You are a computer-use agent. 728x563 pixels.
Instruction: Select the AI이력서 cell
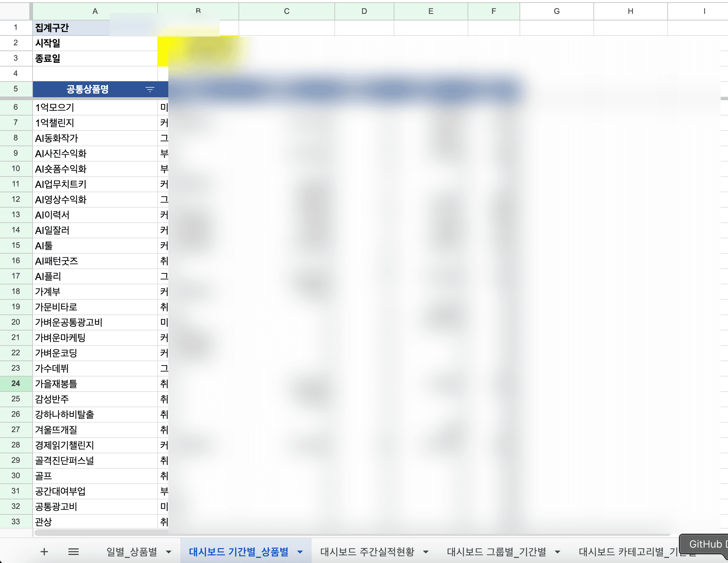click(x=95, y=215)
